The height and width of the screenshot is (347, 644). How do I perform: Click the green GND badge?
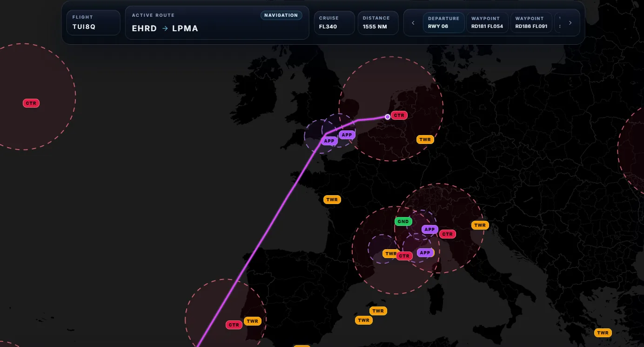click(x=403, y=221)
